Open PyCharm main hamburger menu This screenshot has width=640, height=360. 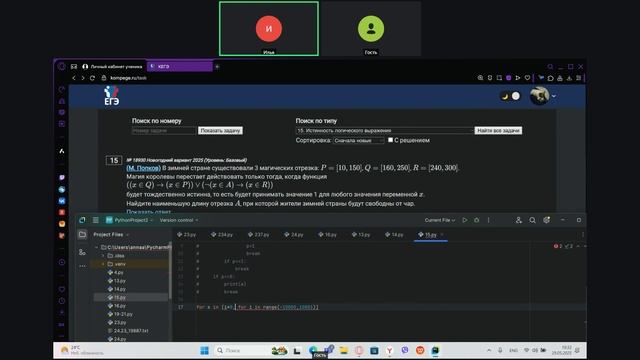[96, 220]
